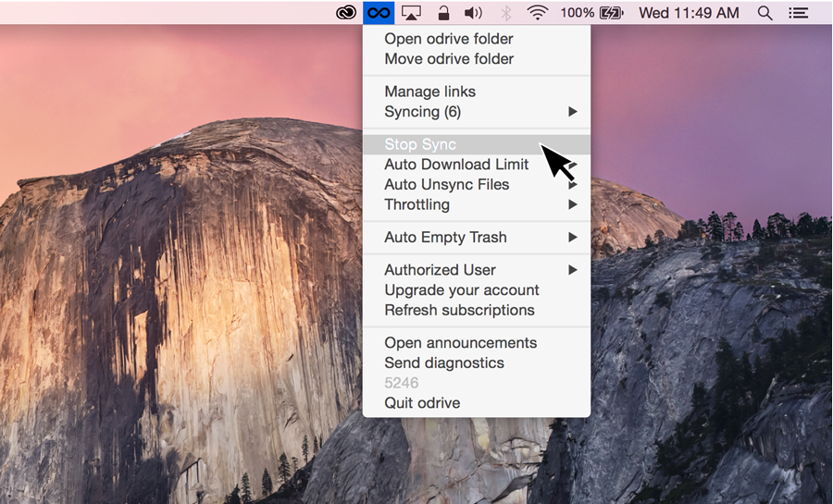Select Refresh subscriptions

477,311
